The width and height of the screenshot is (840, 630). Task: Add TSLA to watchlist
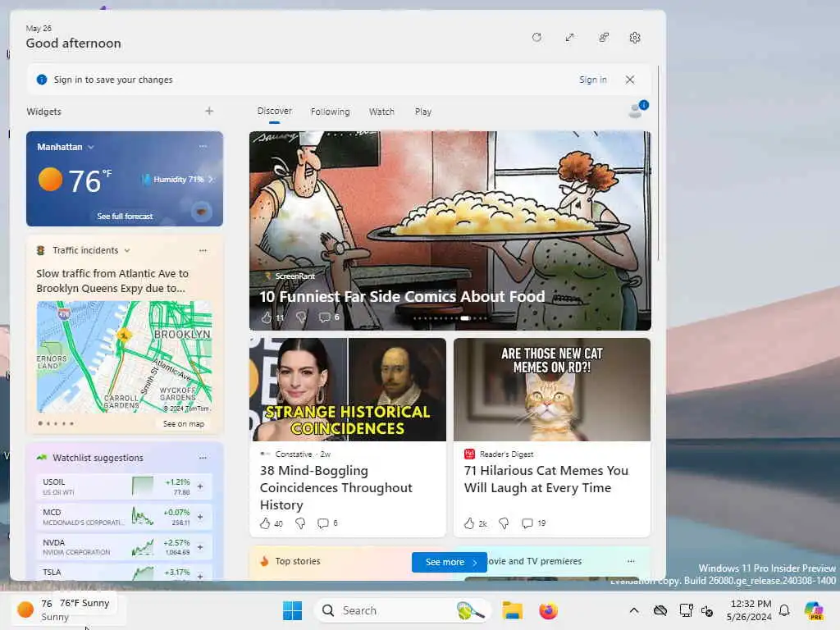tap(200, 577)
